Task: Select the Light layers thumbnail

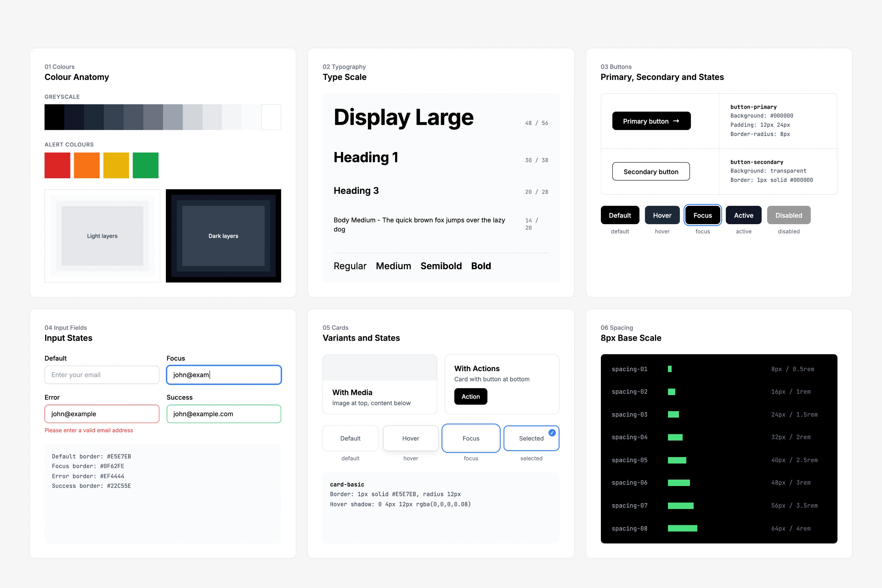Action: coord(103,236)
